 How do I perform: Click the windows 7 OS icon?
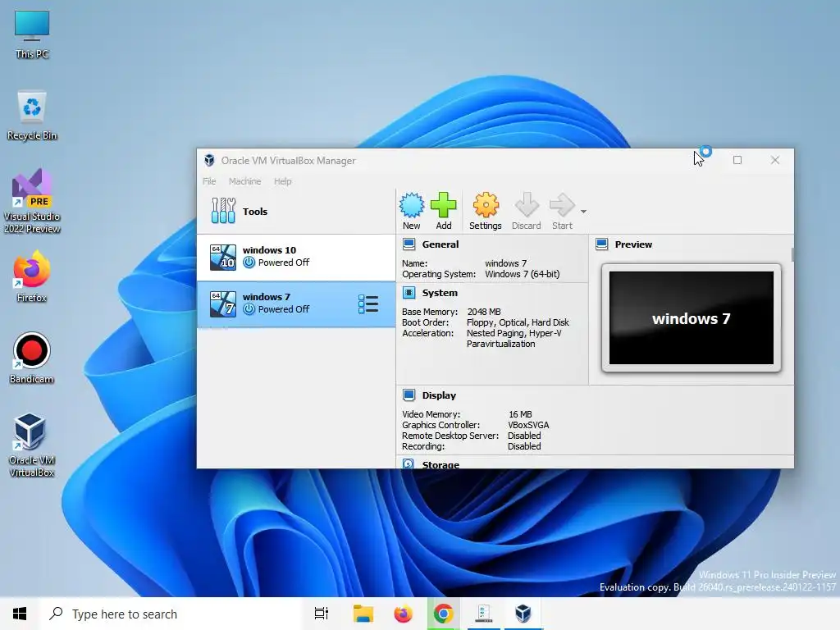(223, 304)
